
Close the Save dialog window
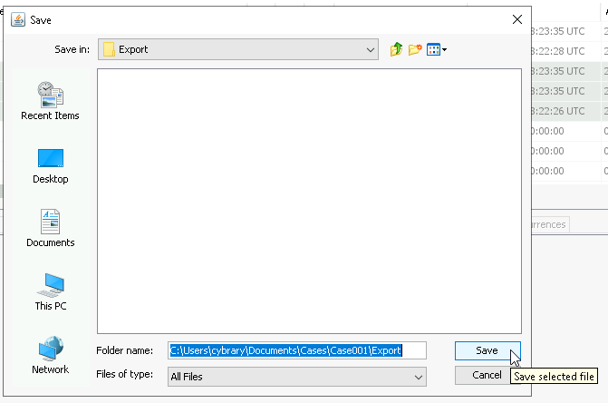click(x=517, y=20)
